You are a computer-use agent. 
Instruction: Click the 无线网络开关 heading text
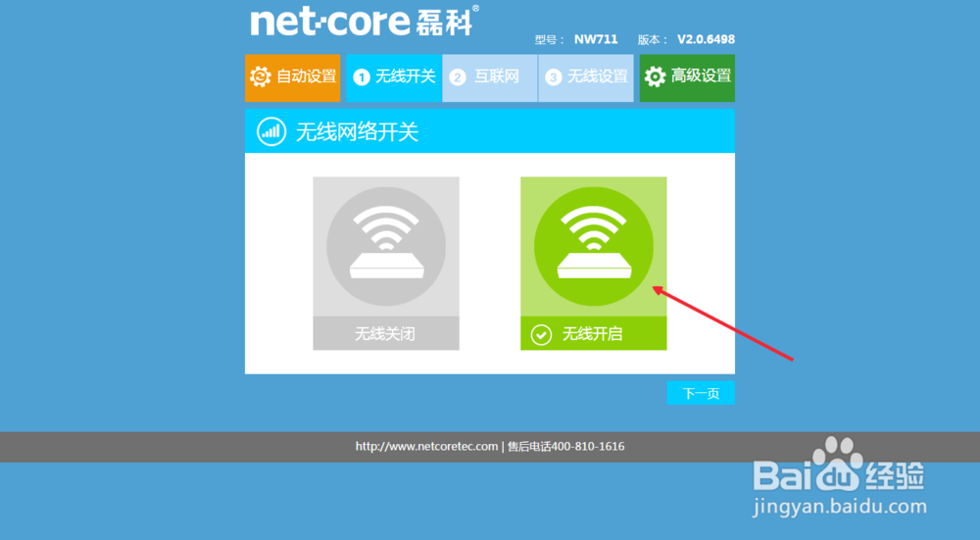pyautogui.click(x=357, y=132)
